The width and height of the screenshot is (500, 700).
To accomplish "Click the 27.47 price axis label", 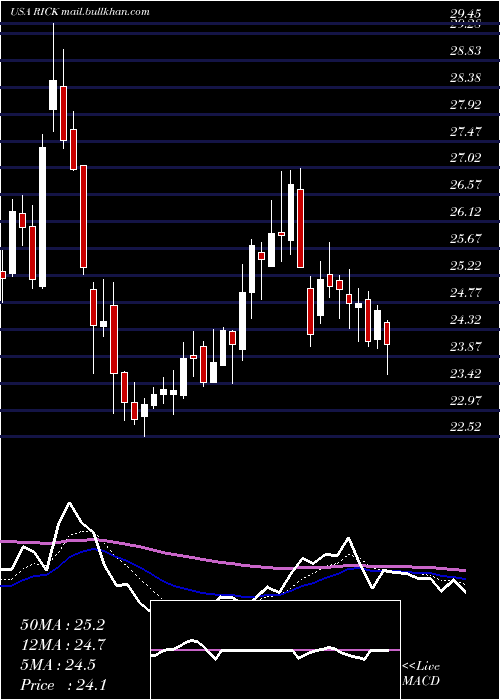I will [466, 131].
